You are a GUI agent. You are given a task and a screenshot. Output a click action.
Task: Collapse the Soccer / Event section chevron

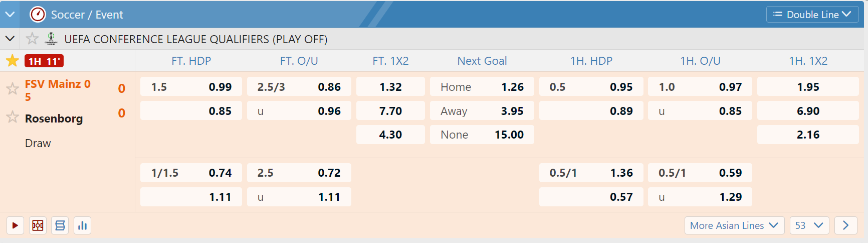(x=10, y=15)
